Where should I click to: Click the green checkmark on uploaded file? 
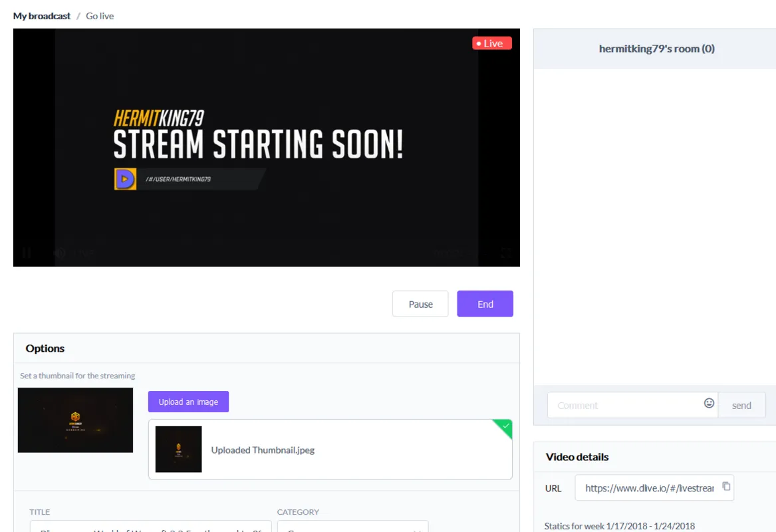(x=505, y=426)
